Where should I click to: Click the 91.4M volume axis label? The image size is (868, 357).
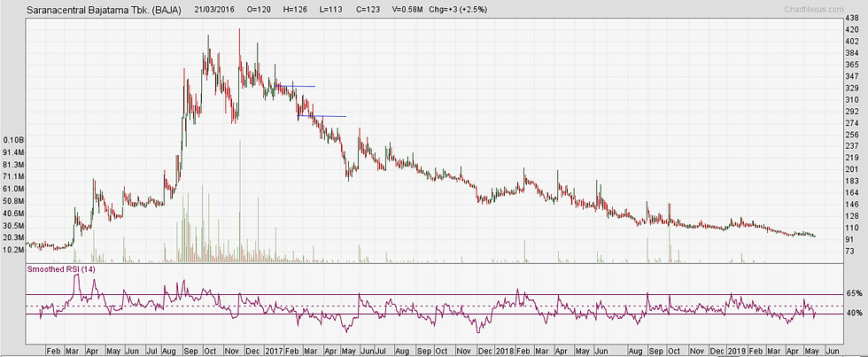[x=14, y=152]
